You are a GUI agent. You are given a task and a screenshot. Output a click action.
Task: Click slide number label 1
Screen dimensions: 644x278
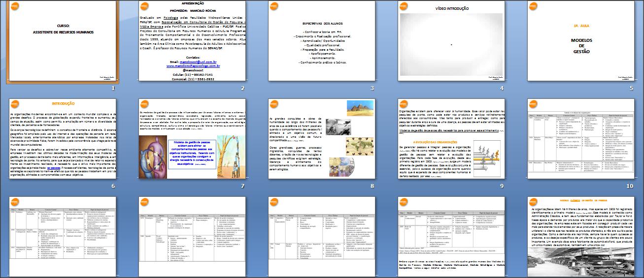click(113, 89)
